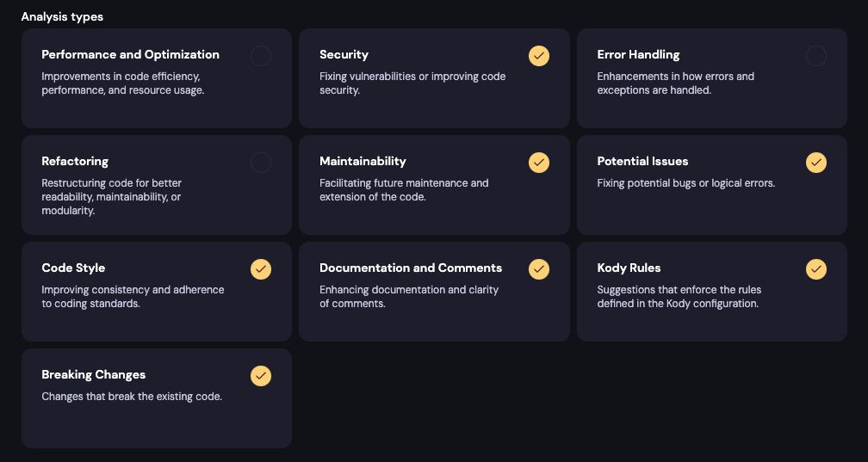Disable the Potential Issues checkmark
Screen dimensions: 868x462
pyautogui.click(x=816, y=163)
